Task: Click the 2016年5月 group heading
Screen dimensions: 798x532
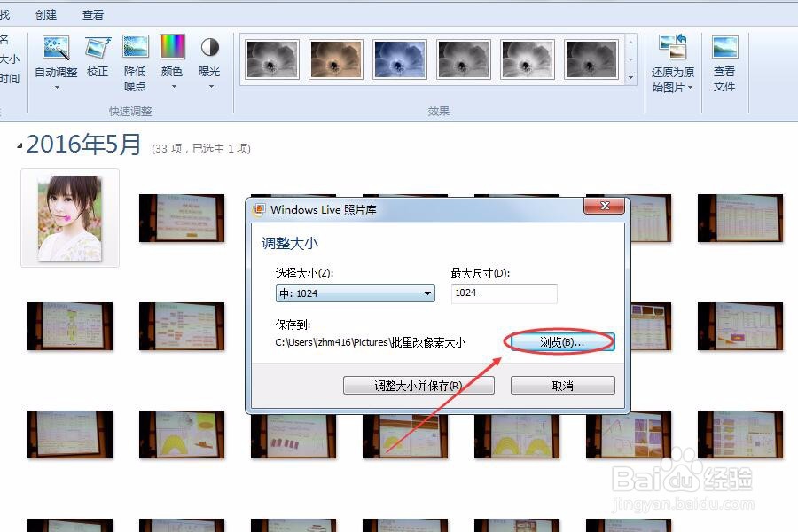Action: pos(84,144)
